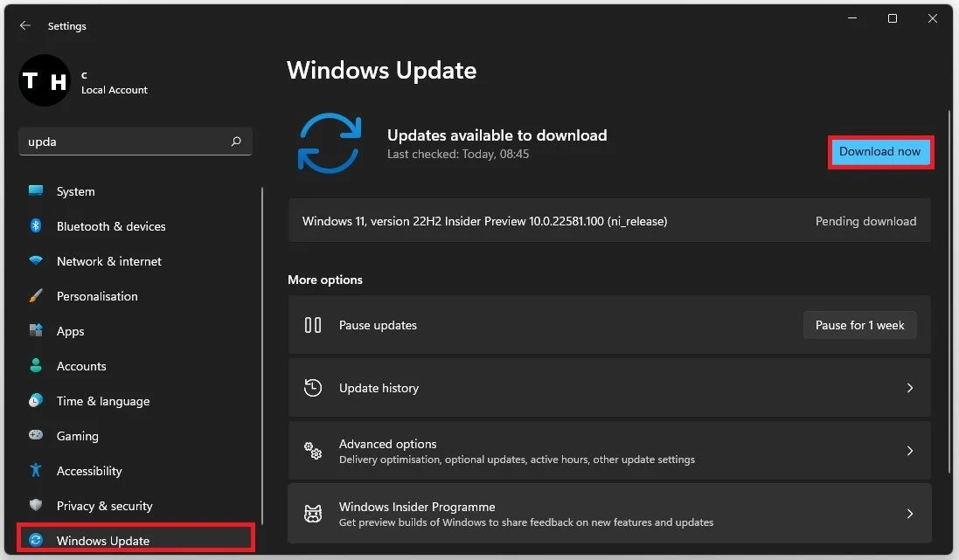This screenshot has height=560, width=959.
Task: Click the Download now button
Action: tap(879, 152)
